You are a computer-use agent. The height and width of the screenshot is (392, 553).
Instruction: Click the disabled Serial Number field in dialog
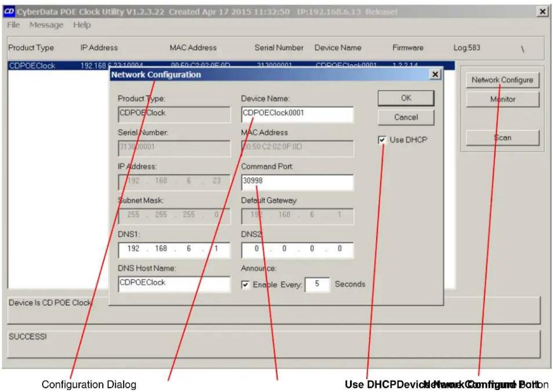click(174, 148)
